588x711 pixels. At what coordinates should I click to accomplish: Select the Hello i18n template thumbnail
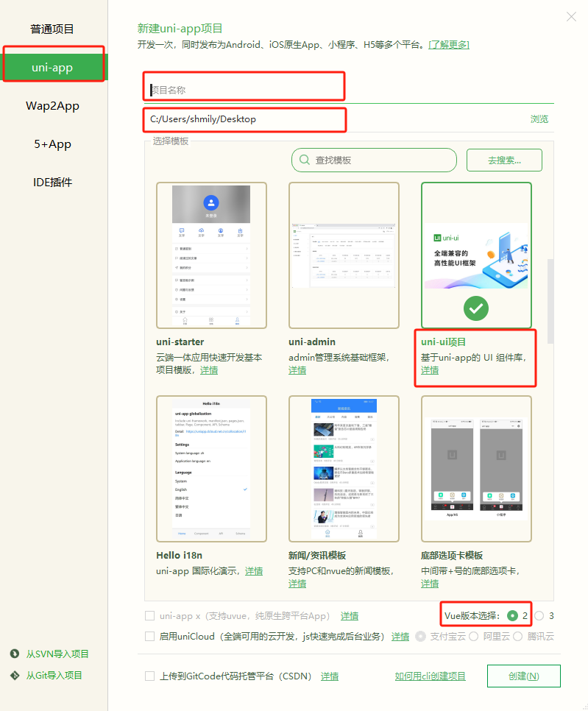[x=211, y=469]
